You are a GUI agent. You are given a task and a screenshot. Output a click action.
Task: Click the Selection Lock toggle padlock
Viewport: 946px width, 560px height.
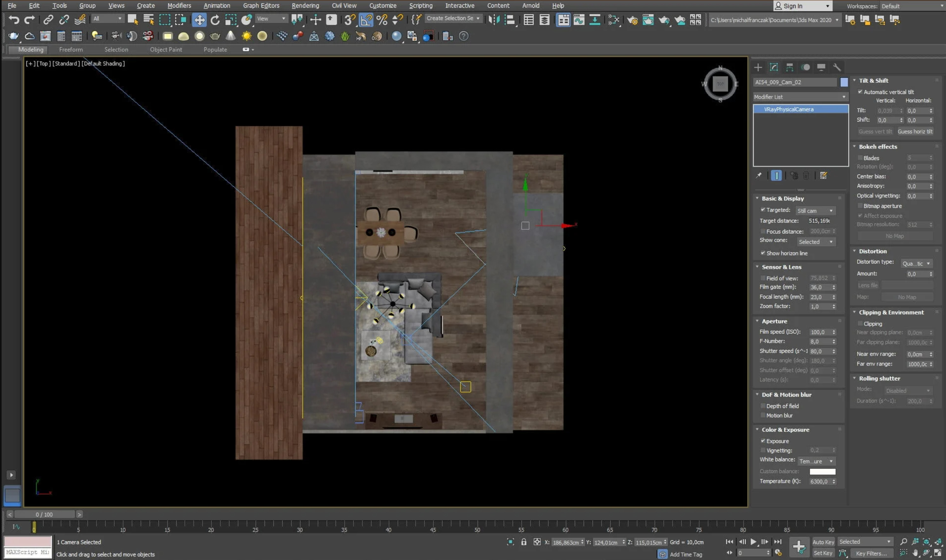pyautogui.click(x=524, y=542)
